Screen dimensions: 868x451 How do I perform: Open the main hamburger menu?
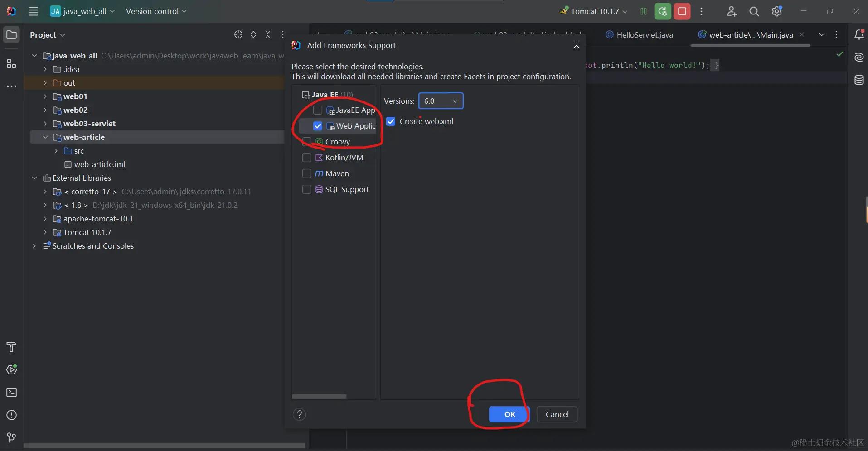point(33,11)
